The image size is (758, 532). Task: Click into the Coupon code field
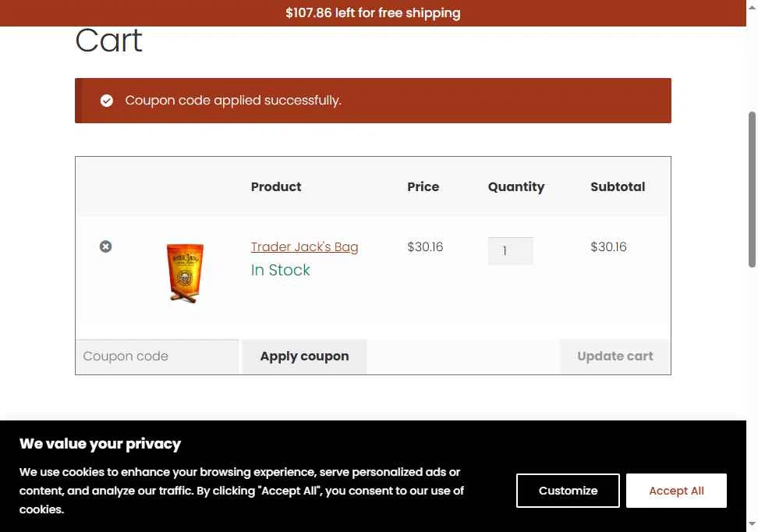157,356
